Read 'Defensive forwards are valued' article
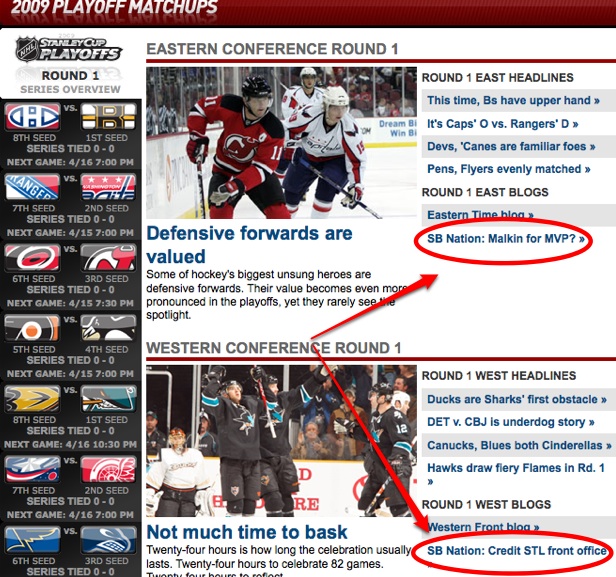This screenshot has height=577, width=616. click(249, 245)
